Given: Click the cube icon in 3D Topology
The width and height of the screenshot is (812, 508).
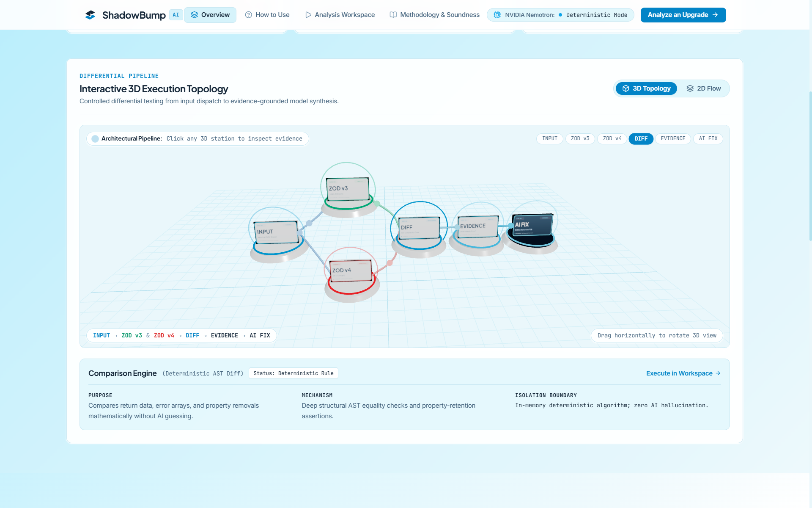Looking at the screenshot, I should 626,88.
